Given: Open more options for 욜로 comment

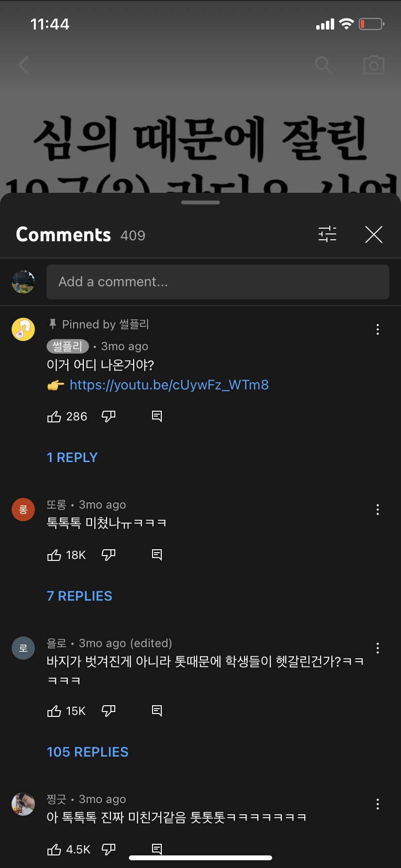Looking at the screenshot, I should pos(378,648).
